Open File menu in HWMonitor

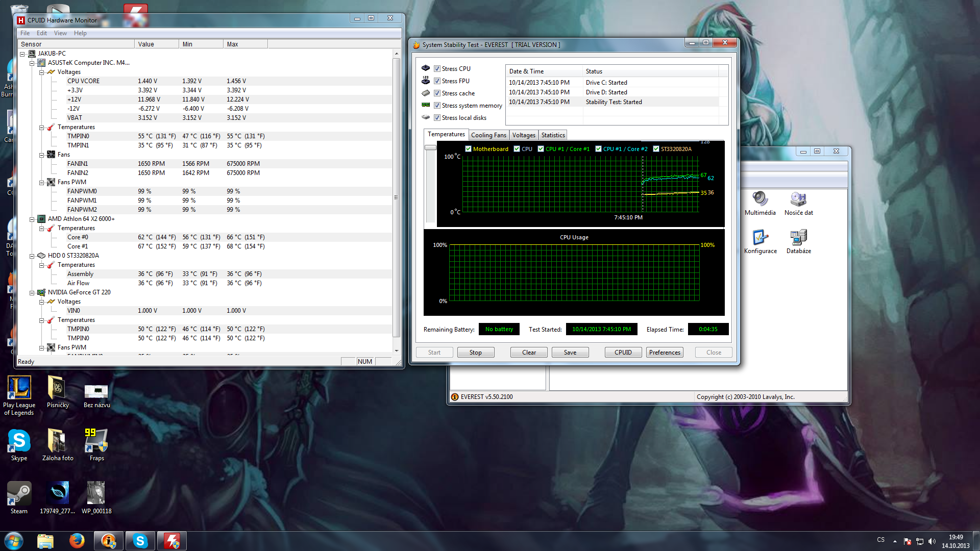tap(25, 33)
